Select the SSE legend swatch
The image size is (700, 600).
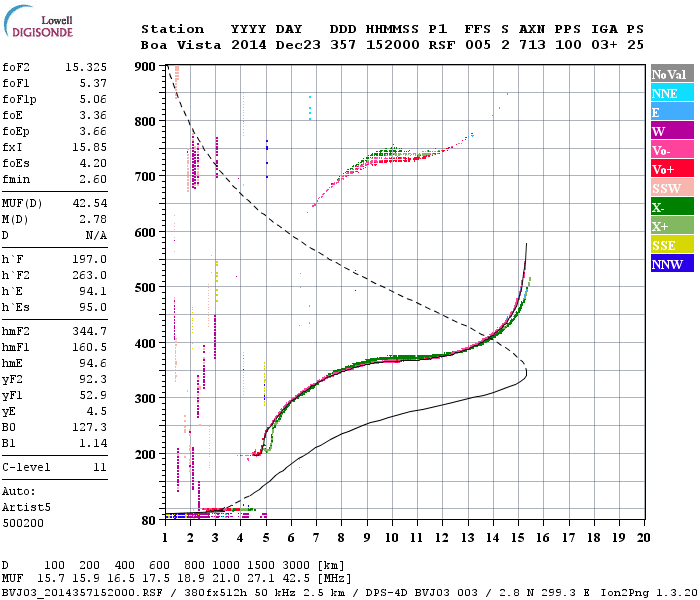tap(672, 245)
